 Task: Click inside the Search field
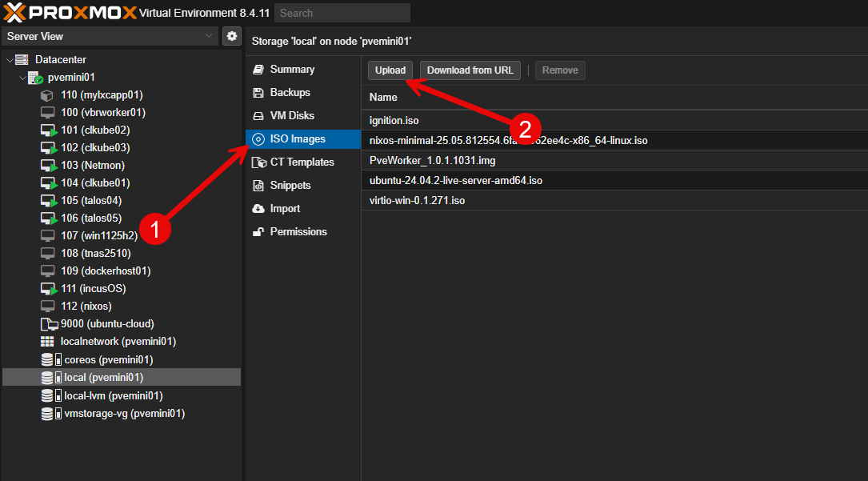(342, 12)
